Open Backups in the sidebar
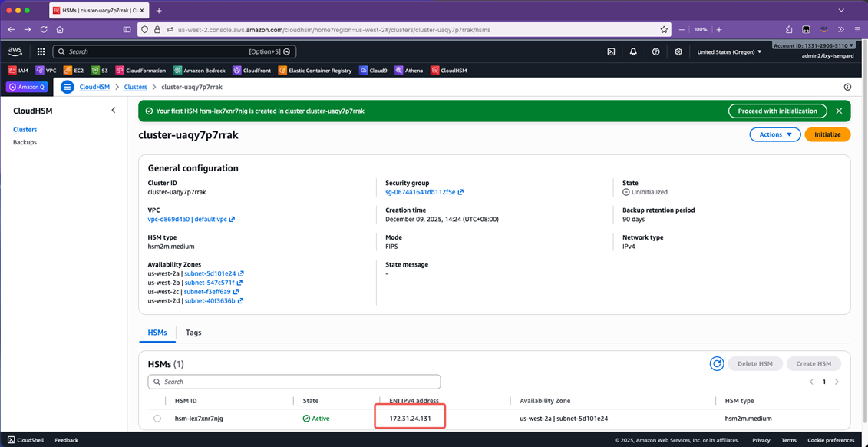 (x=25, y=142)
